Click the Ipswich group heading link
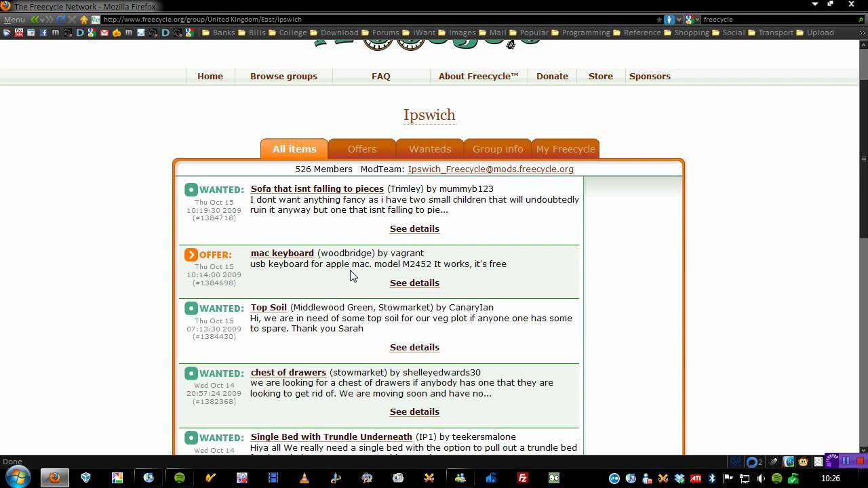868x488 pixels. click(429, 115)
